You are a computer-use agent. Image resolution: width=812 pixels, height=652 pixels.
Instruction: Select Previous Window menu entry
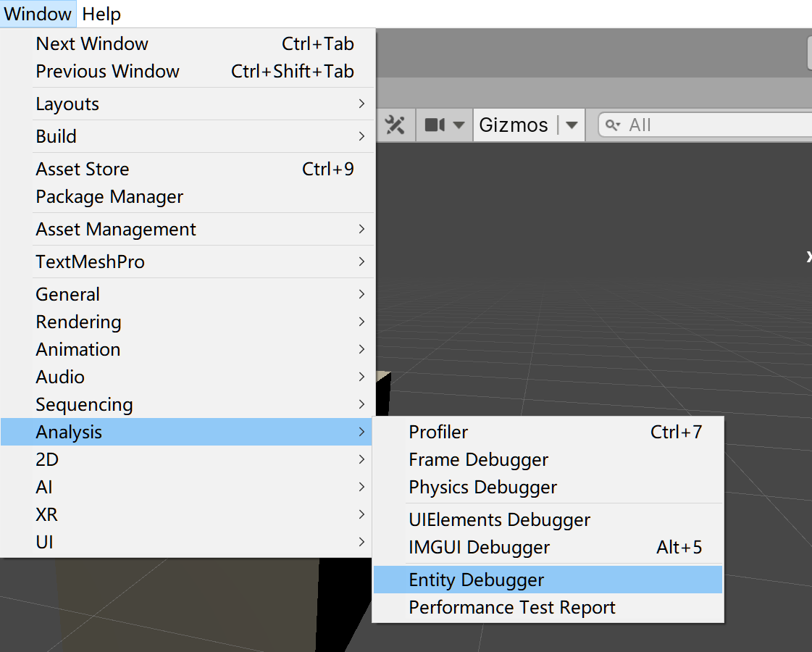188,71
